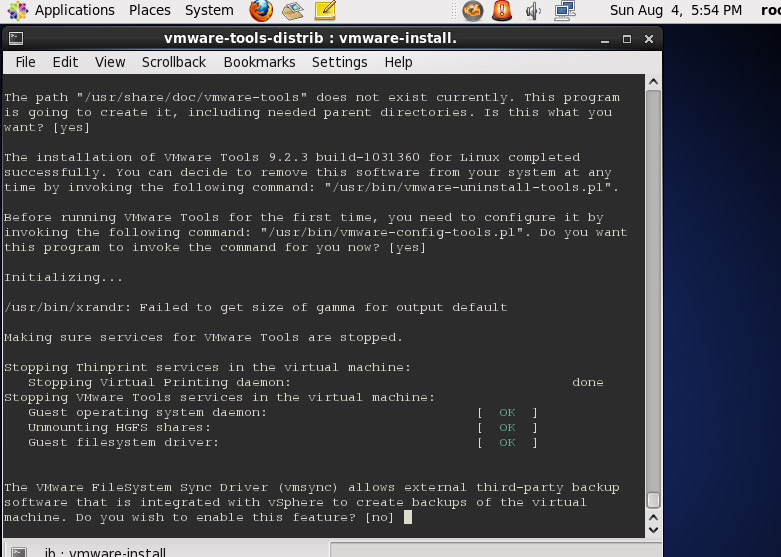781x557 pixels.
Task: Click the orange software update tray icon
Action: [x=472, y=10]
